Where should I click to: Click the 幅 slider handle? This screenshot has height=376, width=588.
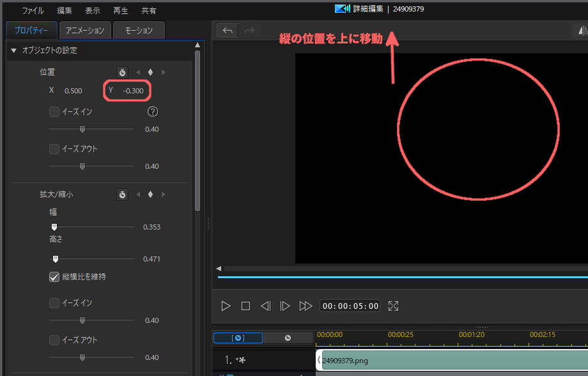tap(54, 226)
